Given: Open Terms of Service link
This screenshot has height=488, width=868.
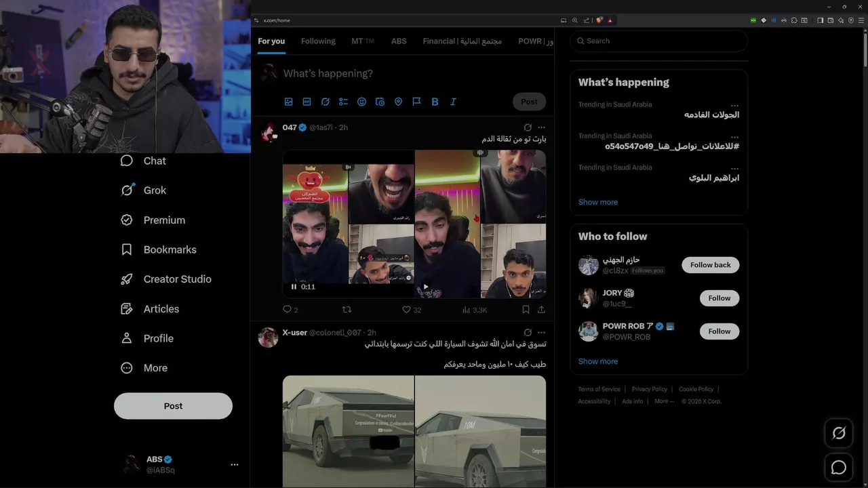Looking at the screenshot, I should pyautogui.click(x=599, y=389).
